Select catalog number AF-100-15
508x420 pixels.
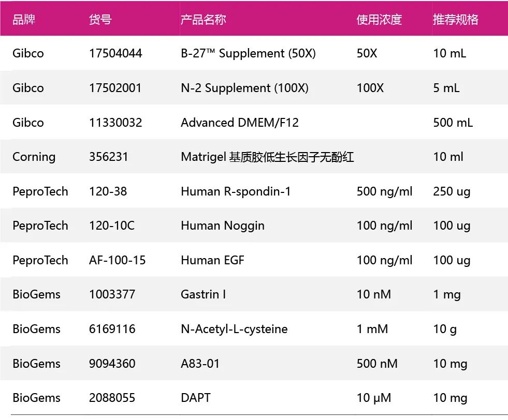[x=118, y=260]
